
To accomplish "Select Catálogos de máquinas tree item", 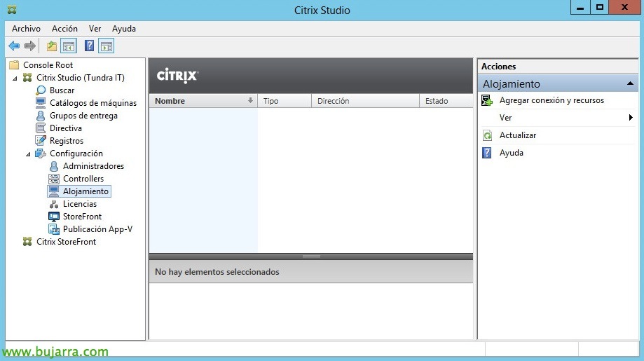I will 93,103.
